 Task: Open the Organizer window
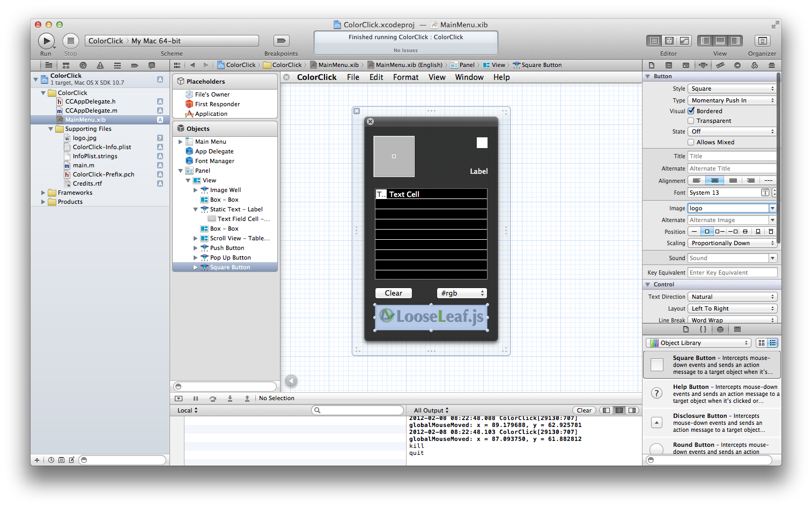pyautogui.click(x=762, y=41)
